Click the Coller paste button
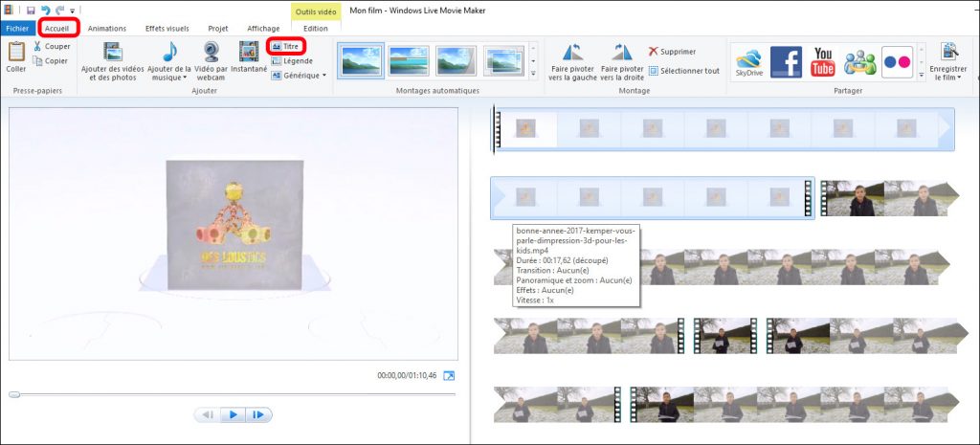980x445 pixels. tap(16, 57)
